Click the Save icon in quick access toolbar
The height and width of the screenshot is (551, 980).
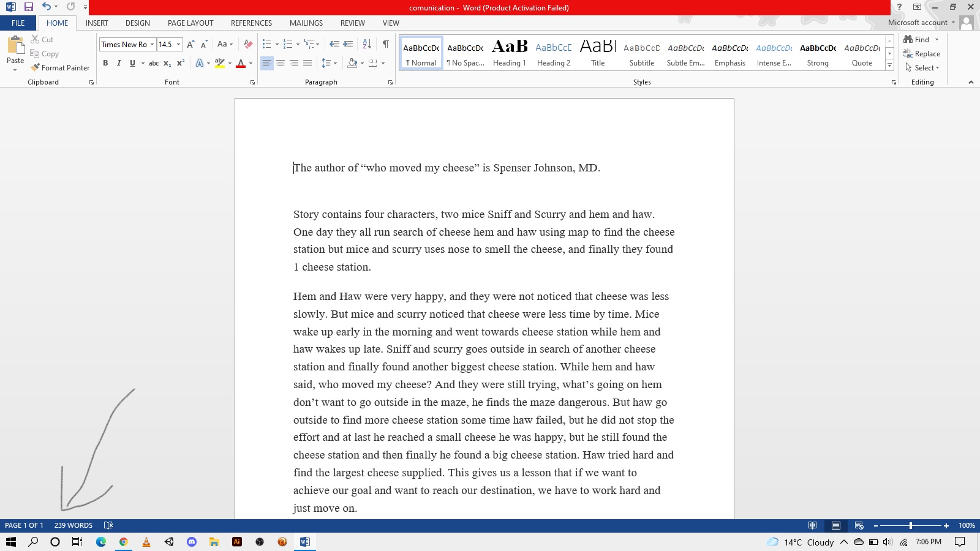pyautogui.click(x=28, y=7)
